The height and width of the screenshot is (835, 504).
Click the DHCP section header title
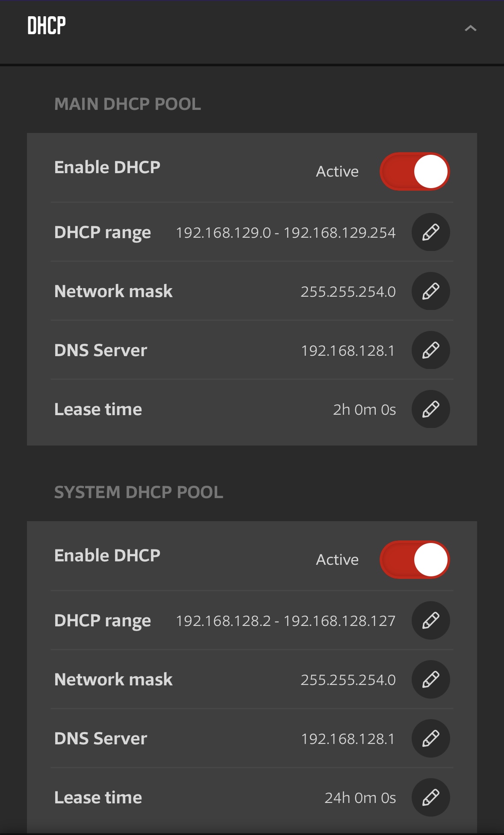[47, 26]
